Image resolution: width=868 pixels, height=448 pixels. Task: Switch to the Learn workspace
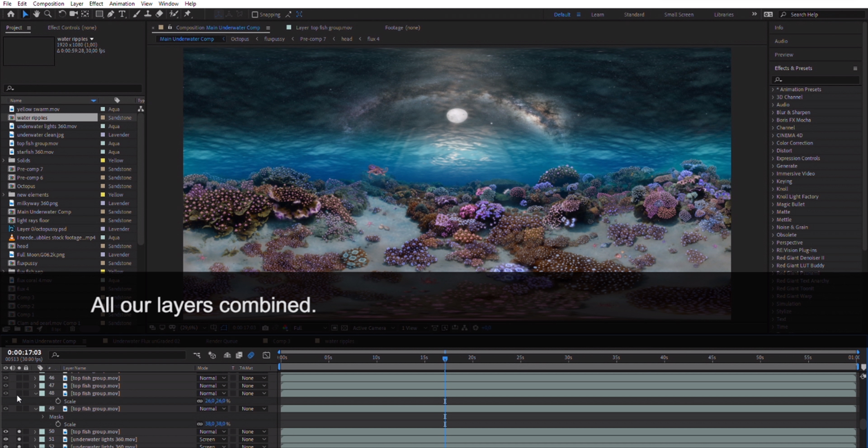click(x=597, y=14)
